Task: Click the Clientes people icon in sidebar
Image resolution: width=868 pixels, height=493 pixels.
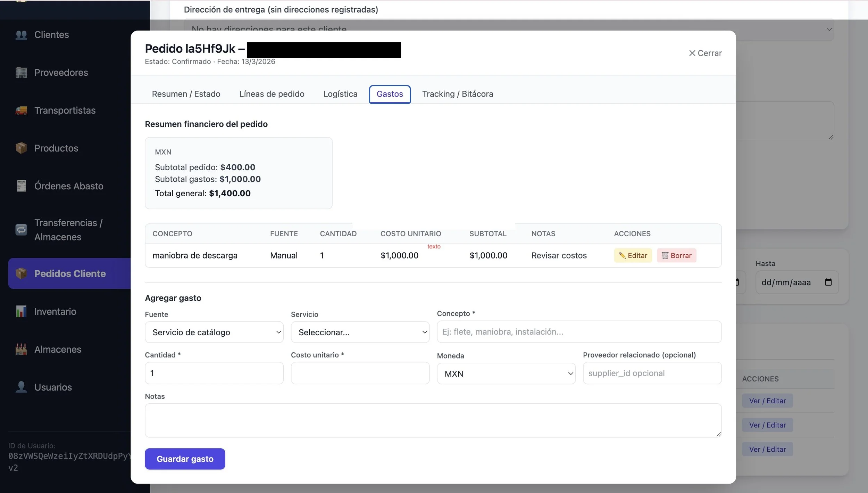Action: (x=21, y=35)
